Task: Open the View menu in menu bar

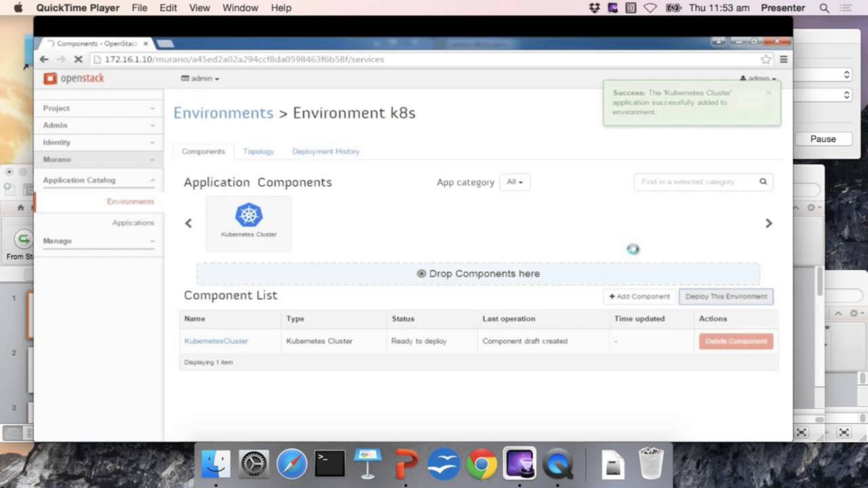Action: pos(199,8)
